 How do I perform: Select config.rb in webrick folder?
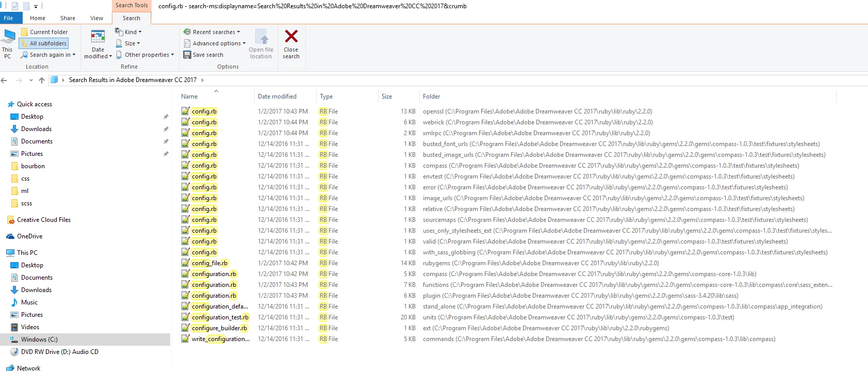coord(204,122)
